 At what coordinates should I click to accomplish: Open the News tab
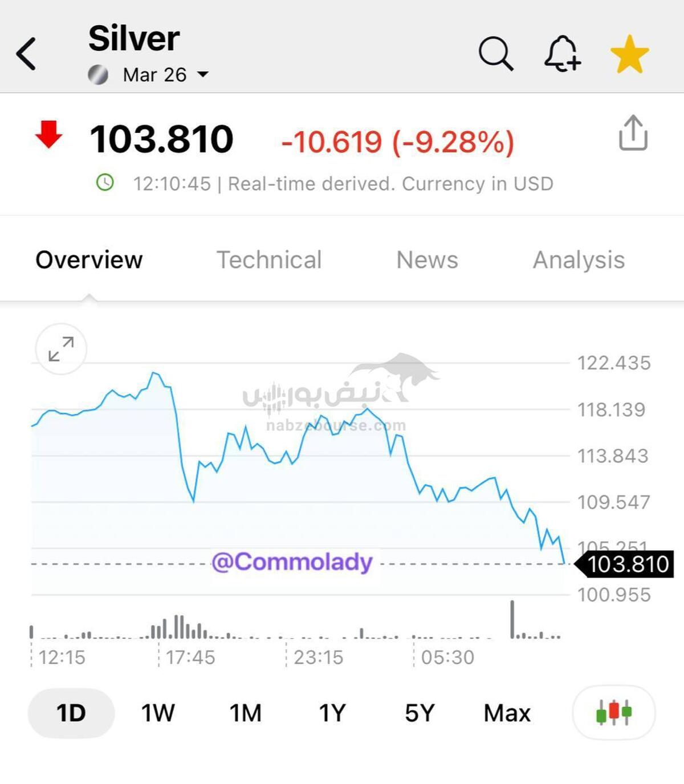pos(427,260)
